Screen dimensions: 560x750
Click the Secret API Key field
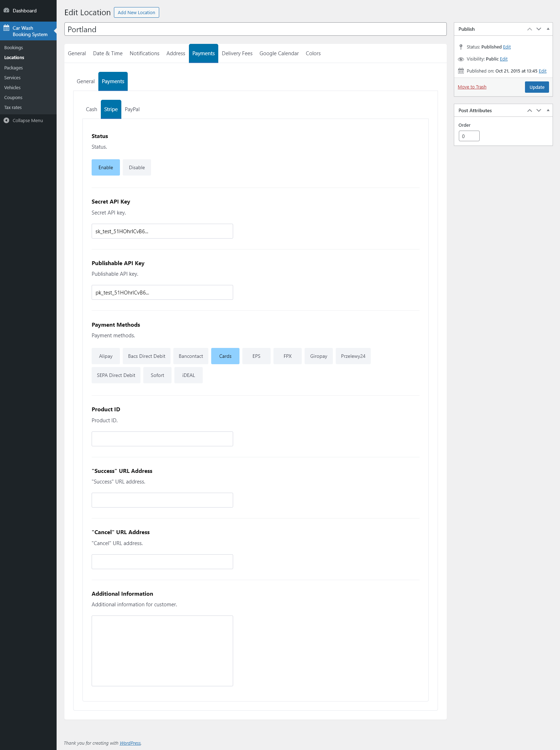click(162, 231)
